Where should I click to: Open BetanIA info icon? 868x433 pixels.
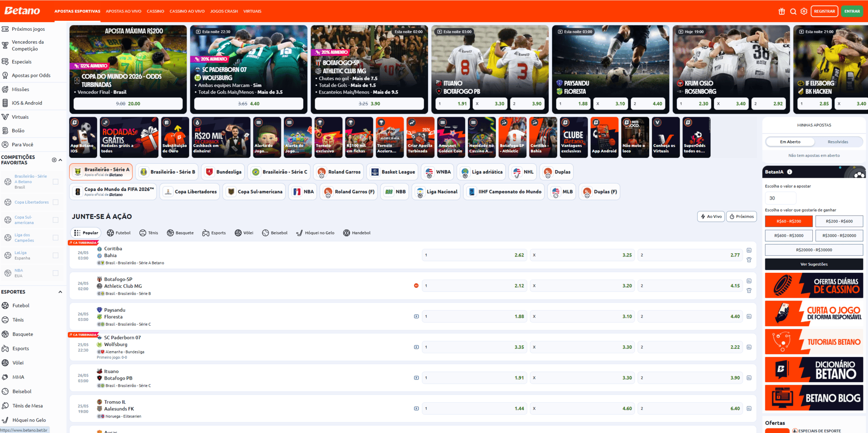tap(790, 172)
